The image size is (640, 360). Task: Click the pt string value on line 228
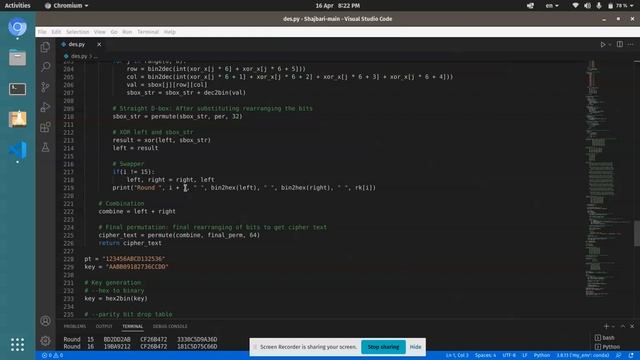[x=133, y=259]
